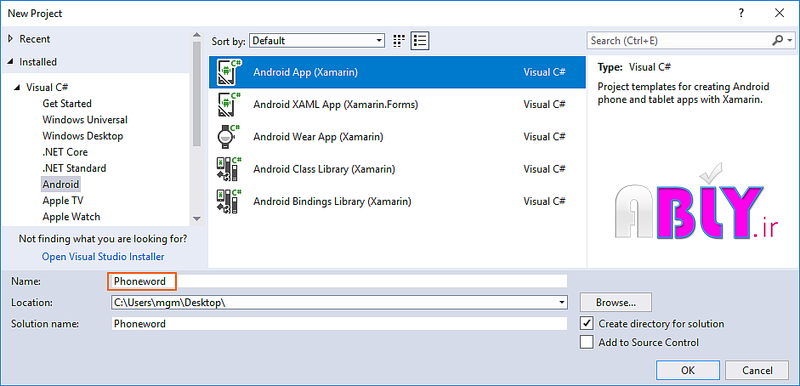
Task: Select Apple TV category
Action: (x=63, y=200)
